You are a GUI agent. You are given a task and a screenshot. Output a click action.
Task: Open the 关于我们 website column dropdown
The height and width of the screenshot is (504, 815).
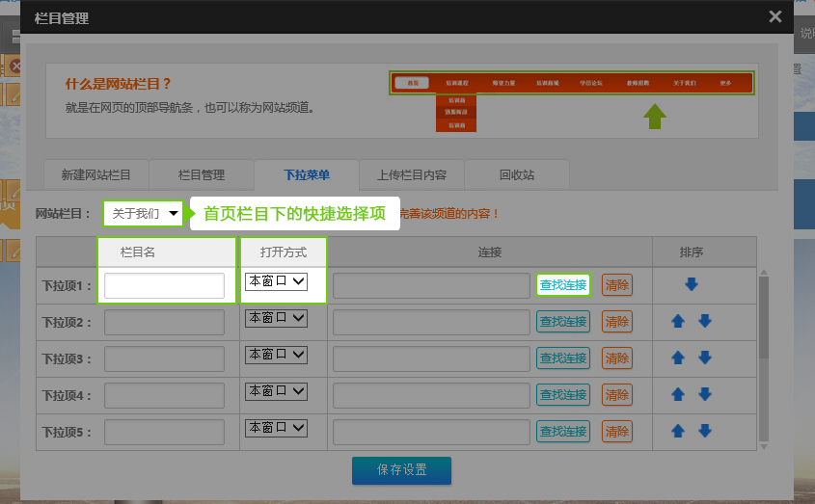point(143,213)
